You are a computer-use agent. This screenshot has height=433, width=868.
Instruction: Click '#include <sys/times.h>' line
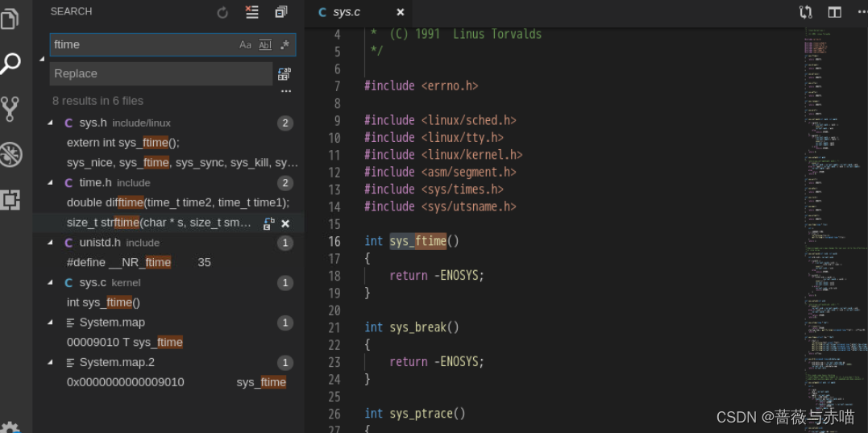(434, 189)
